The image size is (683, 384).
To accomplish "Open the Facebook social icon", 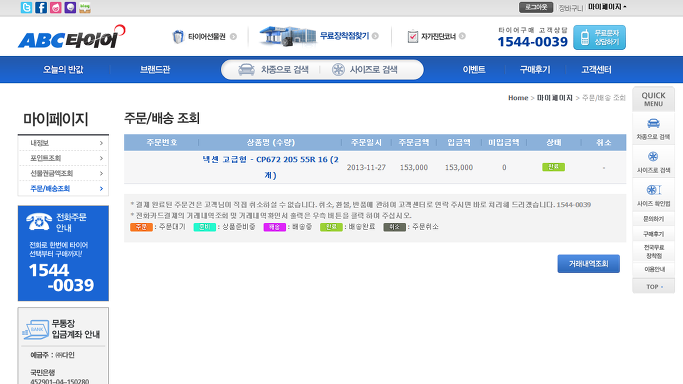I will pos(41,7).
